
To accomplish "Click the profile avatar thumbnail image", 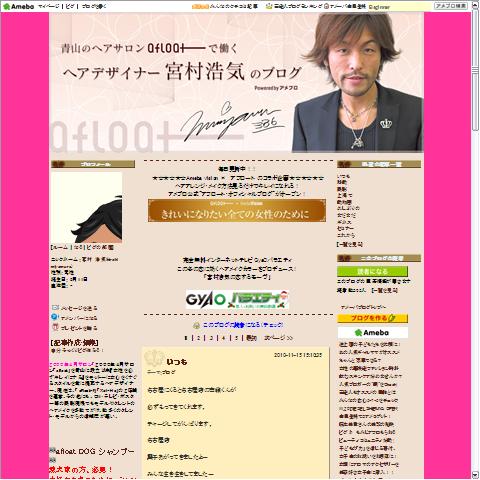I will pos(87,207).
